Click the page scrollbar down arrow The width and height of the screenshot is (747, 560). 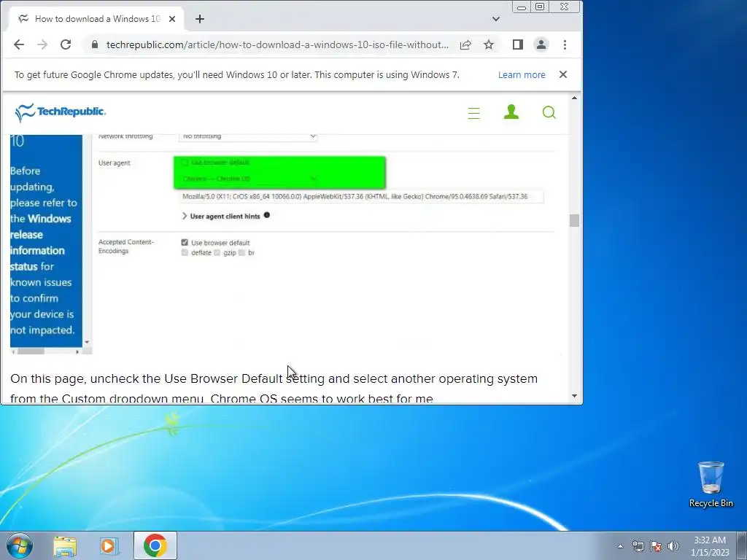point(575,396)
